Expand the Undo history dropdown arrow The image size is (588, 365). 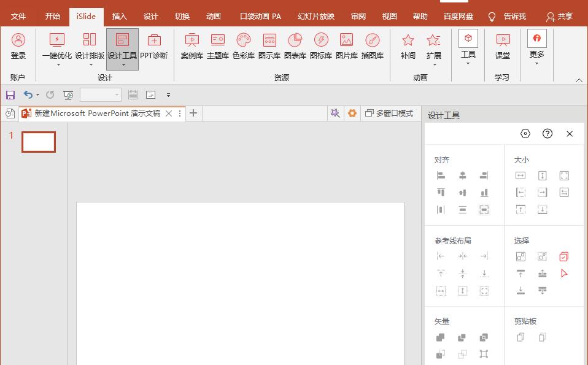[36, 94]
